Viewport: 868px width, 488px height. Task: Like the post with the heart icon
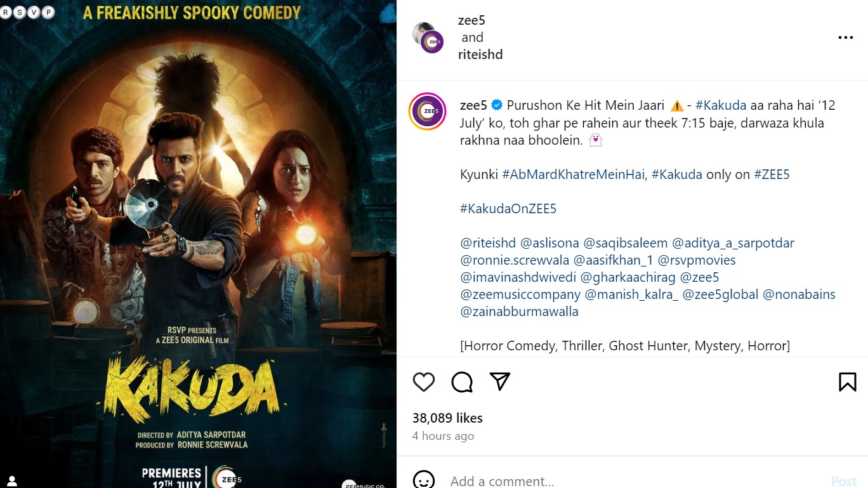point(424,382)
